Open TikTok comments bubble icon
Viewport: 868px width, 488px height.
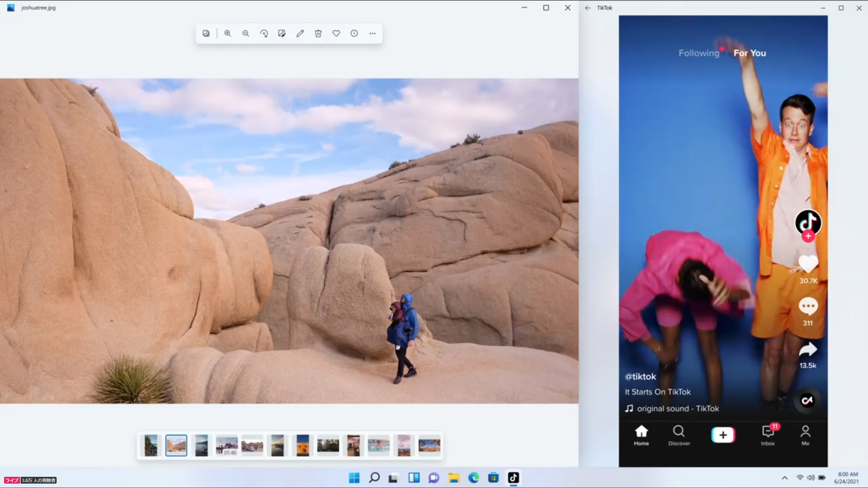pyautogui.click(x=808, y=307)
